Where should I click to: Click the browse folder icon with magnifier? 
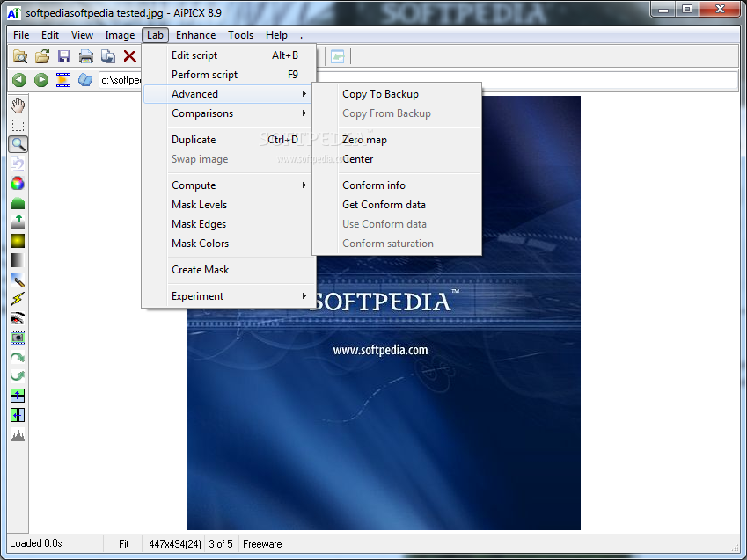(x=20, y=56)
